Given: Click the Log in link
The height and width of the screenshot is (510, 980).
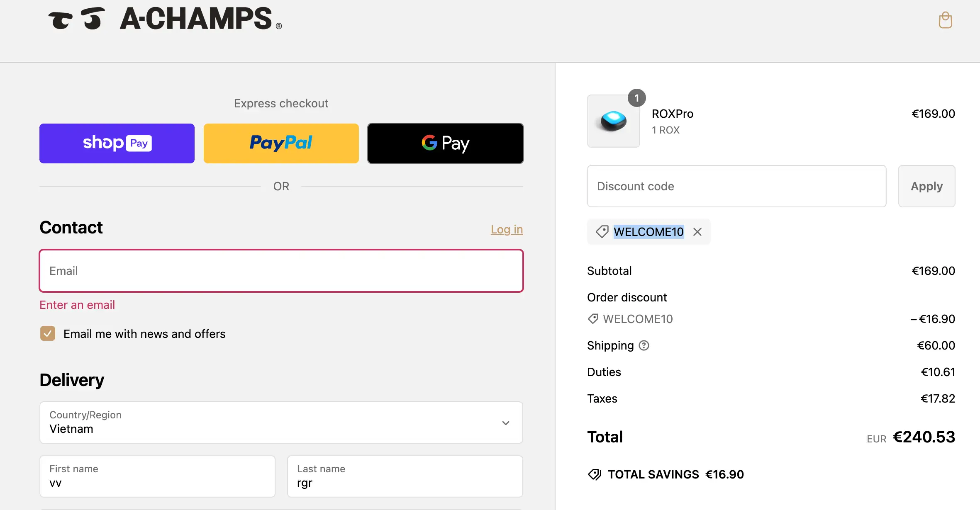Looking at the screenshot, I should coord(507,229).
